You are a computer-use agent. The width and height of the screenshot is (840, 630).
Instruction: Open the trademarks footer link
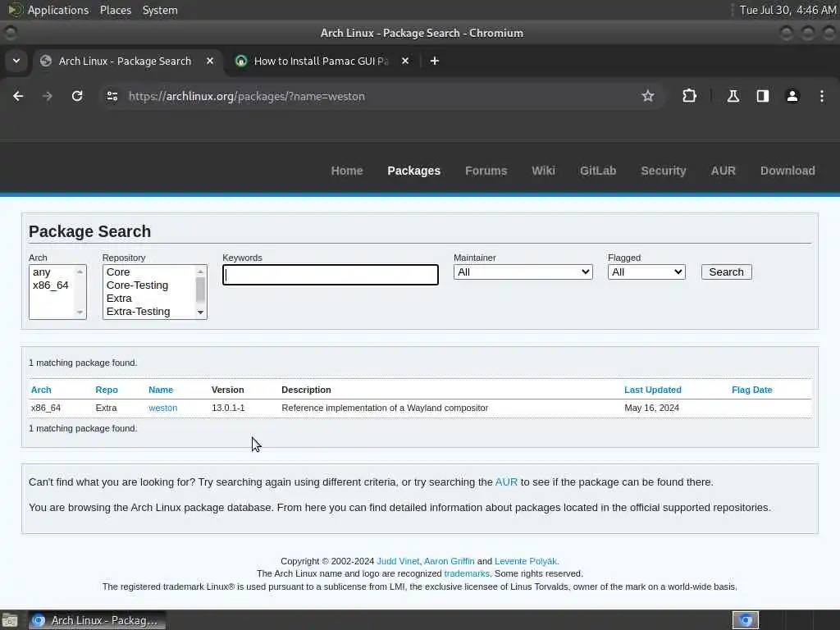(x=467, y=573)
